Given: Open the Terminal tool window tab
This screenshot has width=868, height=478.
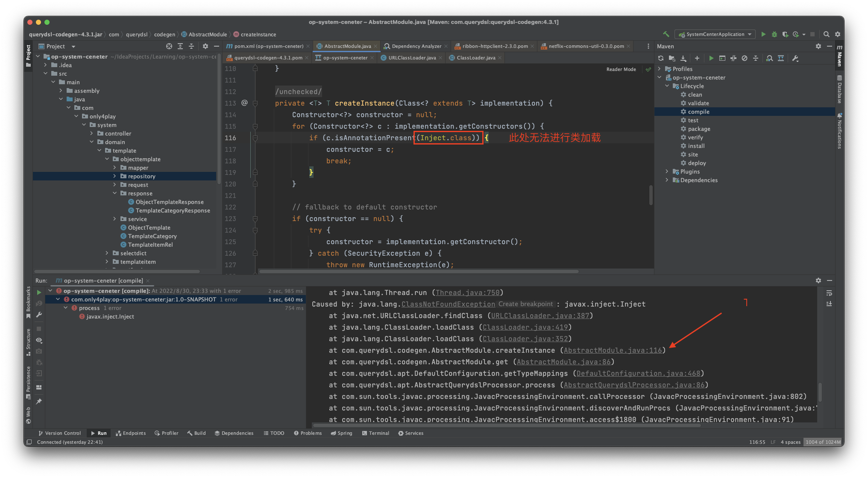Looking at the screenshot, I should pos(375,433).
